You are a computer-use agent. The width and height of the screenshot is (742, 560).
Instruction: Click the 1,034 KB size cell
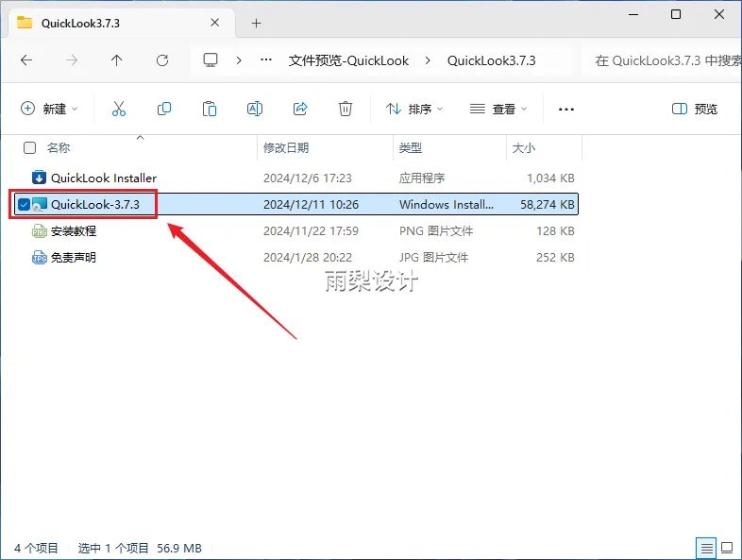[550, 178]
